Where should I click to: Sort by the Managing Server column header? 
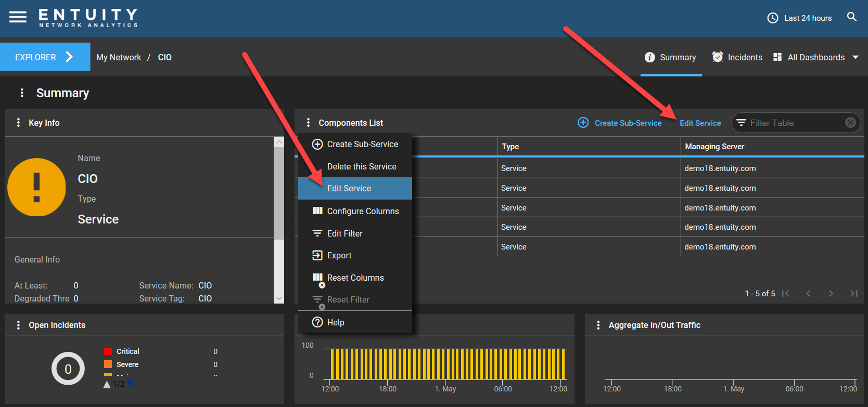772,147
